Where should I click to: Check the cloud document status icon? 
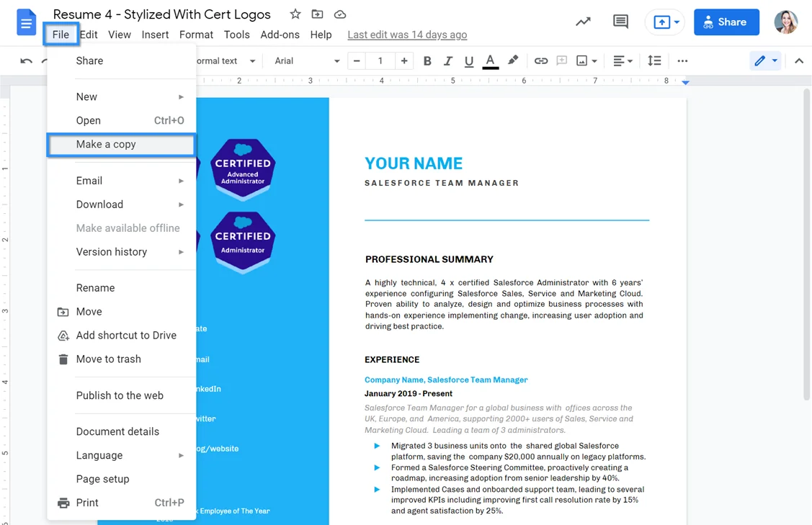[340, 14]
